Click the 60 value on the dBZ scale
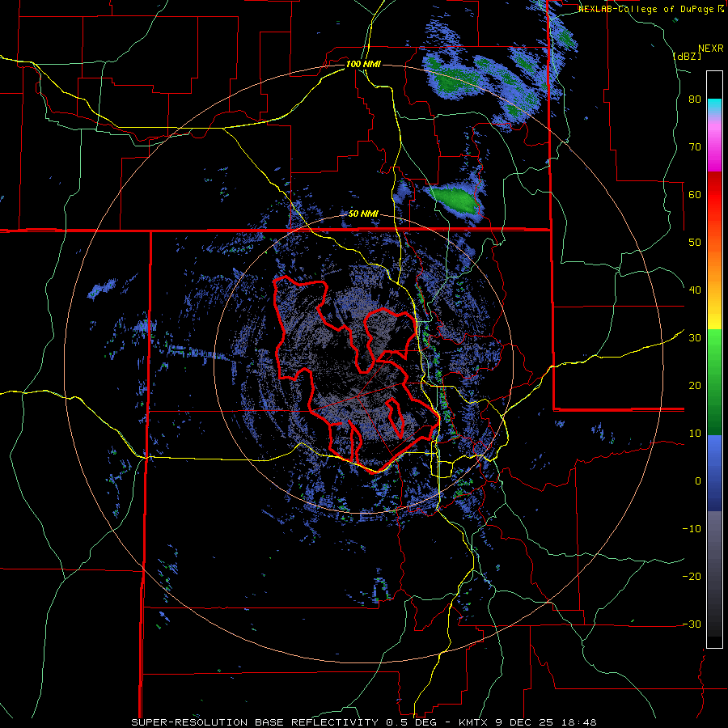Screen dimensions: 728x728 coord(695,194)
